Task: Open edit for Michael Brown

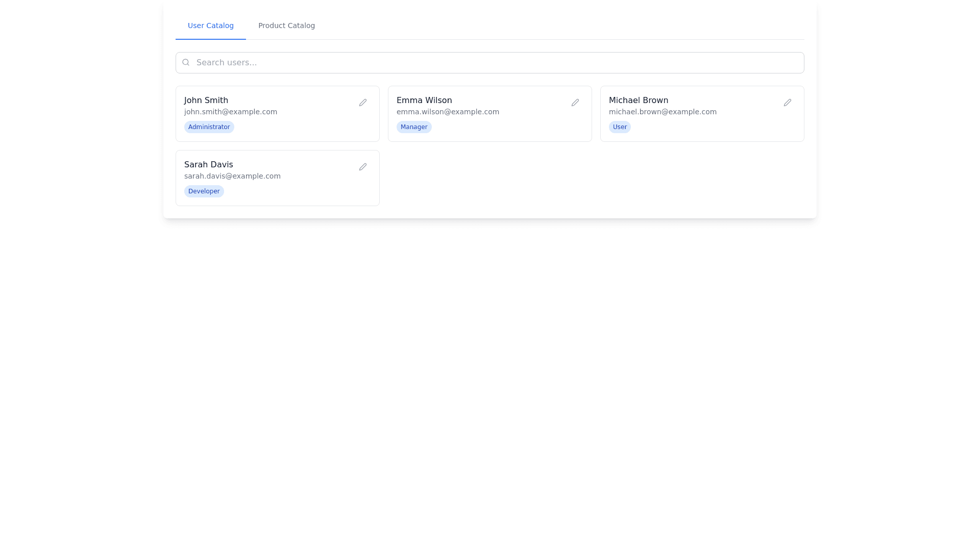Action: pos(788,103)
